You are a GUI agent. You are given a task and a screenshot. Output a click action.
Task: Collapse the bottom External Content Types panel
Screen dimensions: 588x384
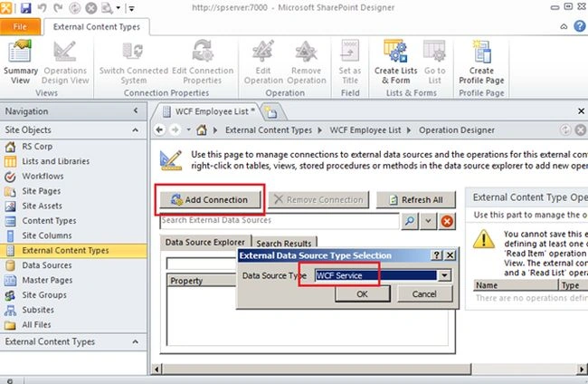click(136, 341)
